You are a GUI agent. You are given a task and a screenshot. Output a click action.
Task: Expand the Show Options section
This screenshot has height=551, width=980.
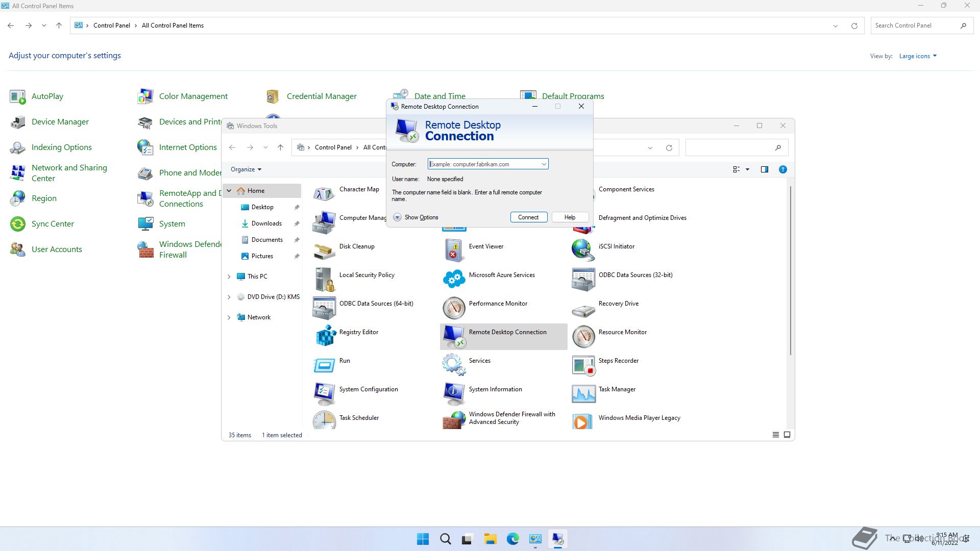(398, 217)
